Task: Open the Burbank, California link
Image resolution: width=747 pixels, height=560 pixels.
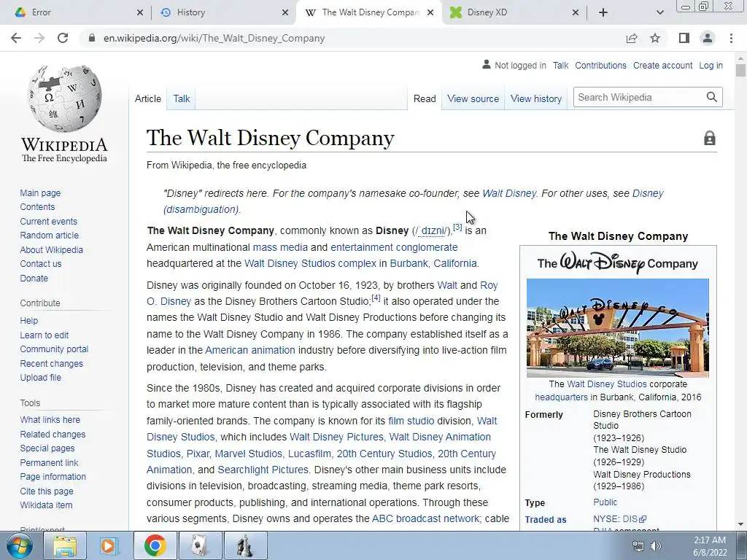Action: [433, 263]
